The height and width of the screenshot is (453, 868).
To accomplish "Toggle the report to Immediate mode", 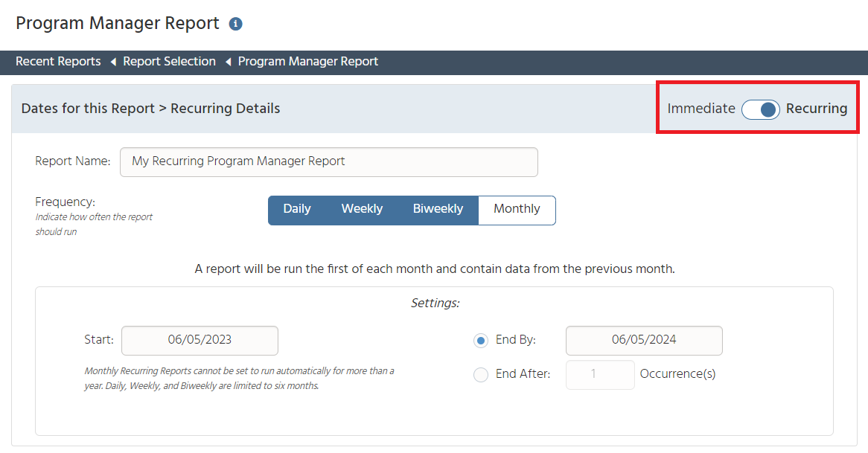I will click(750, 109).
